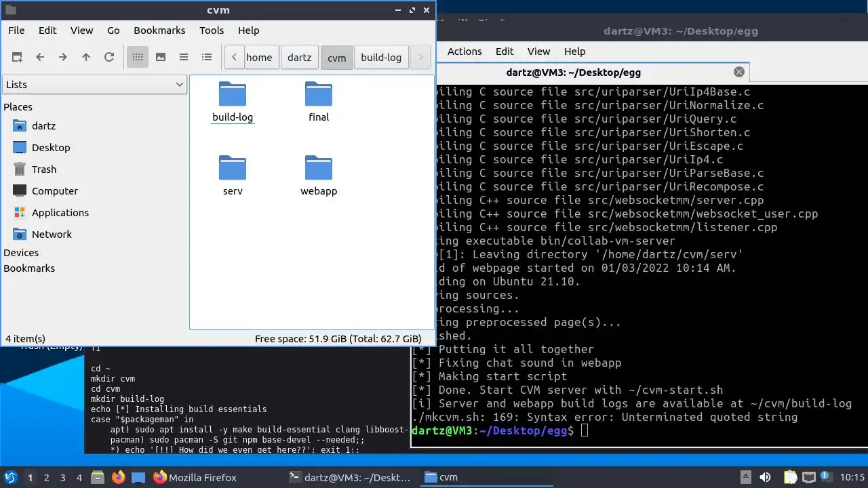Click the Free space status bar text
Viewport: 868px width, 488px height.
(338, 339)
